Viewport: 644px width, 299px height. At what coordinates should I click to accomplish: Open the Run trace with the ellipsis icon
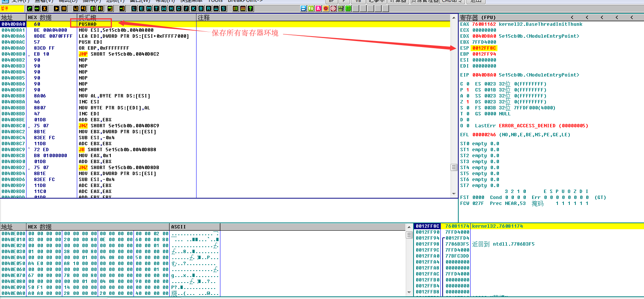pos(216,8)
